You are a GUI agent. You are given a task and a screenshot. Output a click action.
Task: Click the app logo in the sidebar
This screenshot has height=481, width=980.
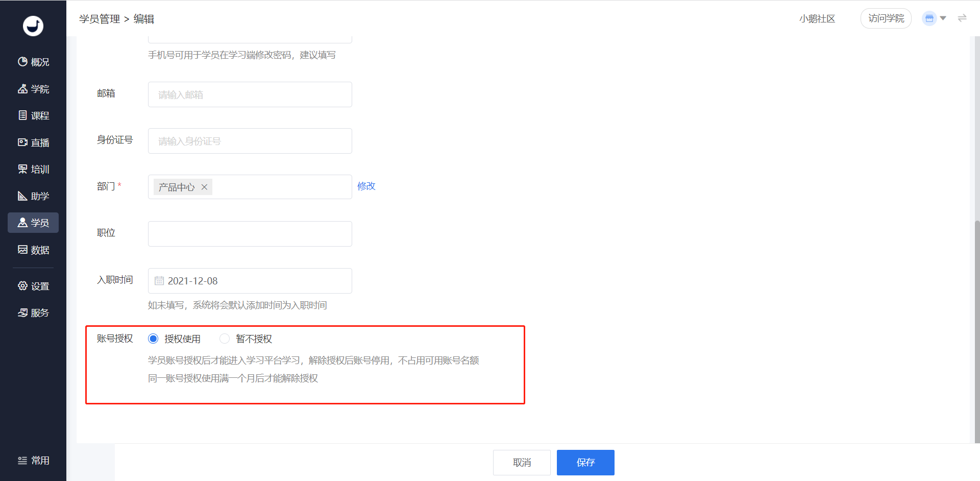(x=33, y=26)
